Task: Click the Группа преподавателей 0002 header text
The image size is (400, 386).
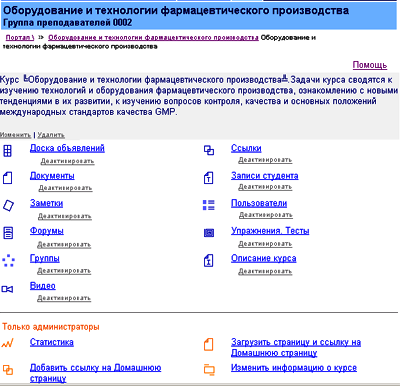Action: tap(68, 23)
